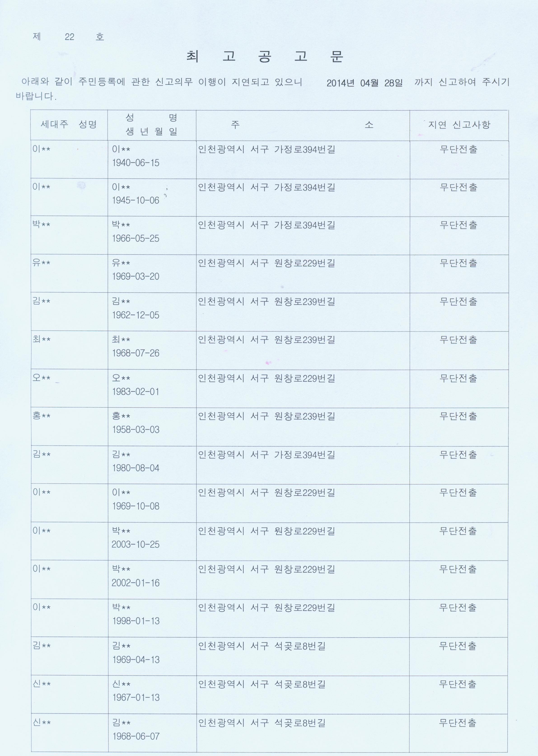Select birthdate 1969-03-20 of 유**
Image resolution: width=538 pixels, height=756 pixels.
click(x=136, y=276)
